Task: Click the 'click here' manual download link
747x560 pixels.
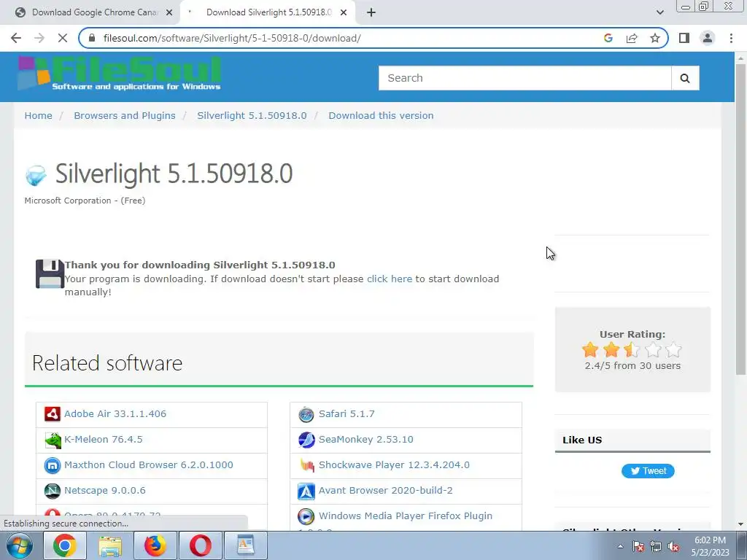Action: [390, 279]
